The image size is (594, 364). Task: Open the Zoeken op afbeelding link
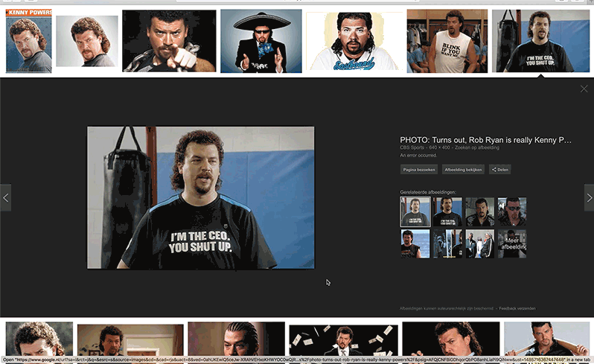click(477, 147)
